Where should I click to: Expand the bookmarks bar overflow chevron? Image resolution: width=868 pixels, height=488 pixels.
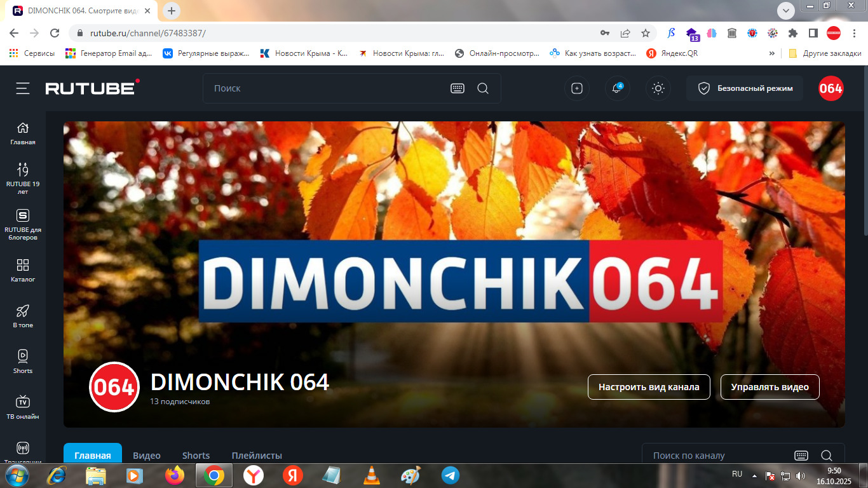(772, 53)
